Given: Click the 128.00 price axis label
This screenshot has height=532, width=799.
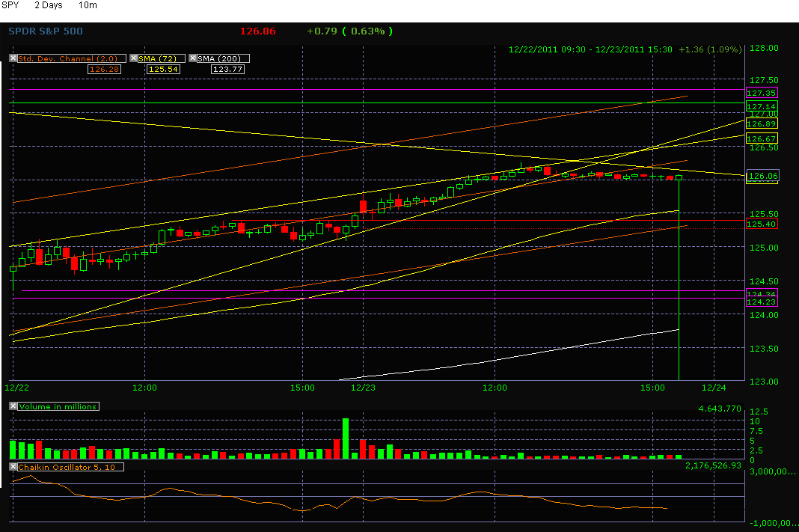Looking at the screenshot, I should pyautogui.click(x=764, y=48).
